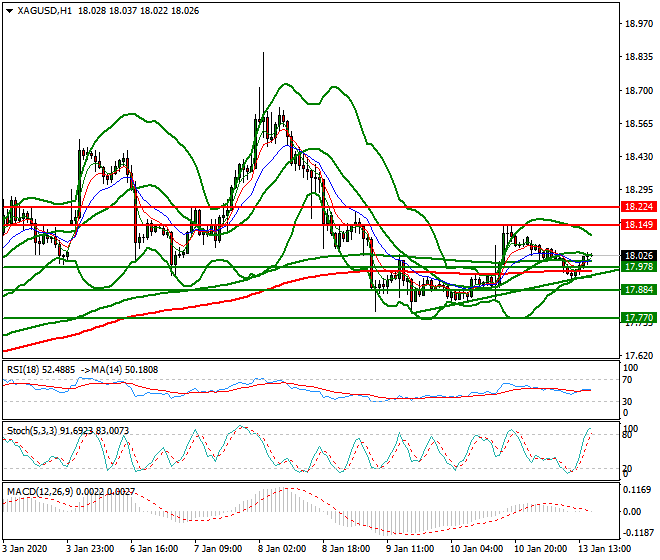Select the XAGUSD,H1 symbol title text
This screenshot has width=660, height=560.
click(x=45, y=11)
